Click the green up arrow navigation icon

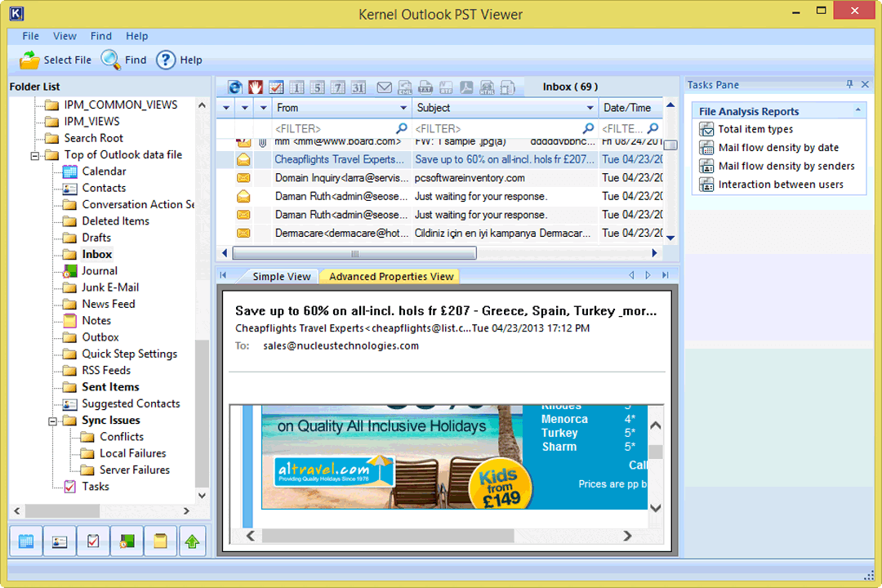pos(193,541)
